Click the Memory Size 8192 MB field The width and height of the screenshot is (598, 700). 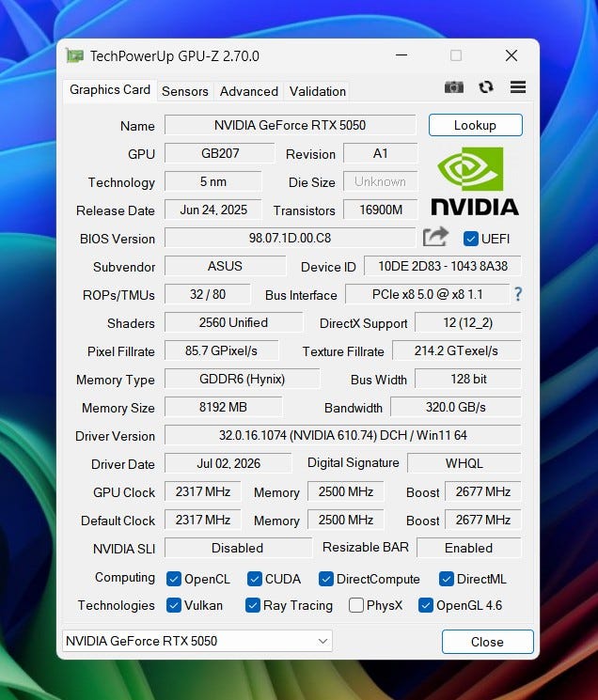(223, 407)
